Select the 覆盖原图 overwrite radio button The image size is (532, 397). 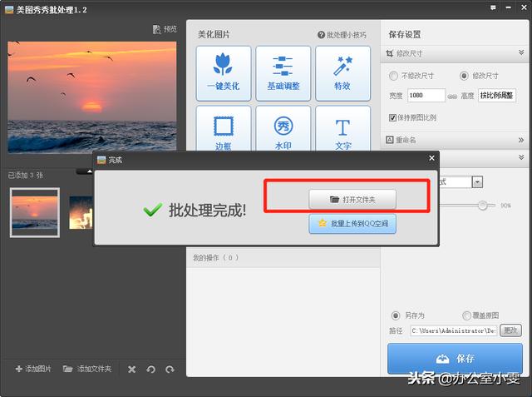tap(466, 315)
